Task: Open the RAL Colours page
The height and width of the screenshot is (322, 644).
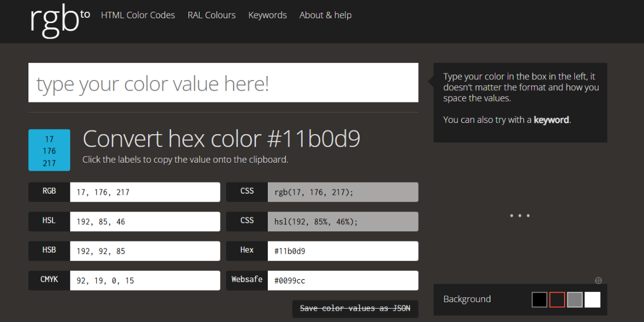Action: click(211, 15)
